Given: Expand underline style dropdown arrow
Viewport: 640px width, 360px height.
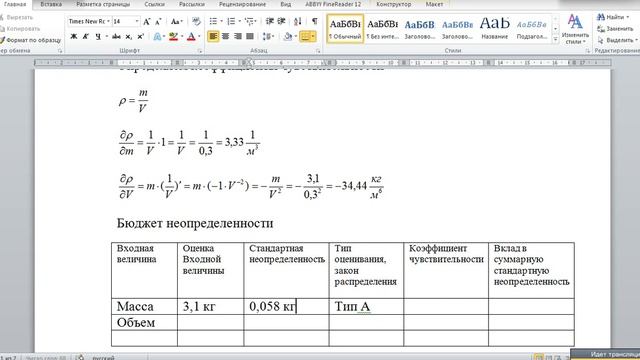Looking at the screenshot, I should point(106,37).
